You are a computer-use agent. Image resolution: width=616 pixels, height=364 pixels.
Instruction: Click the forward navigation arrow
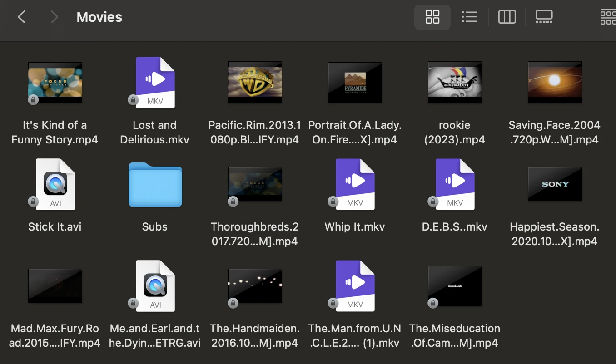[54, 17]
